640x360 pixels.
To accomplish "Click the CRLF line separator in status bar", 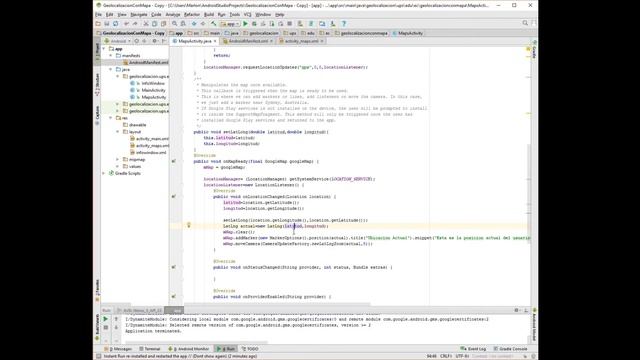I will (446, 356).
